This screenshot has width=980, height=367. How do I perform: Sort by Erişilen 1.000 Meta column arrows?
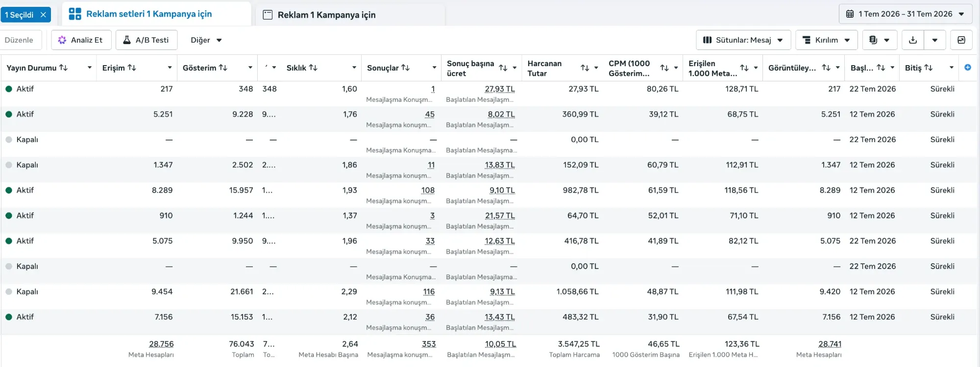[x=744, y=68]
